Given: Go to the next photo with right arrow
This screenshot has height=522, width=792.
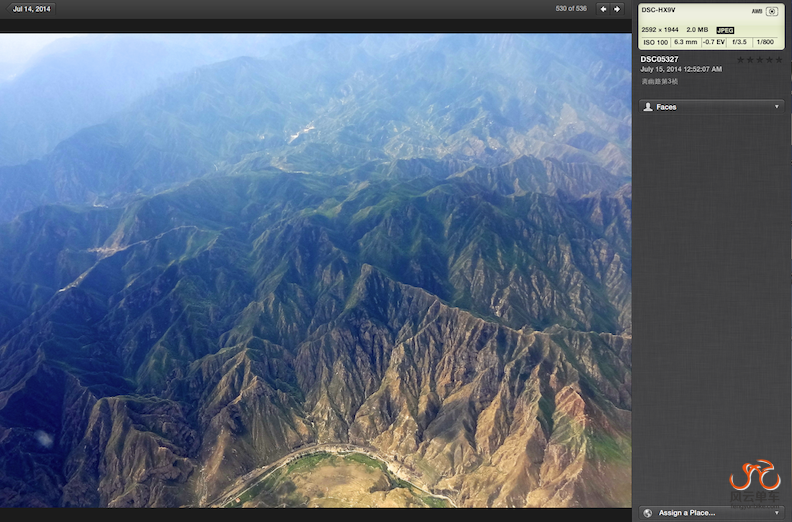Looking at the screenshot, I should 617,9.
